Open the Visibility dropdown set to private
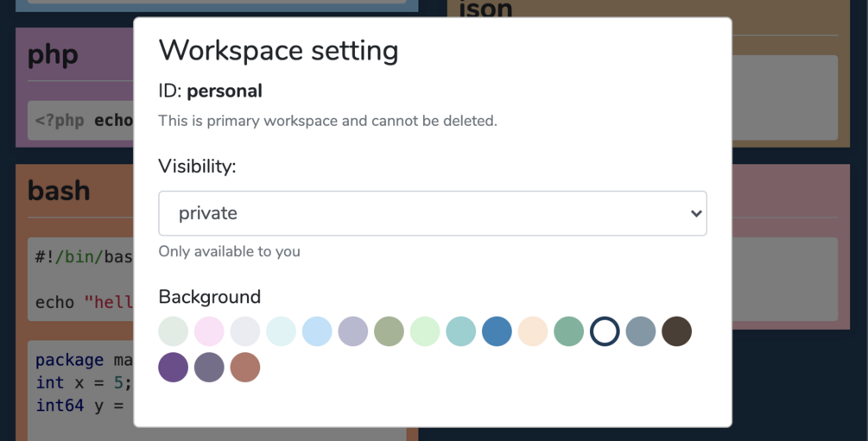This screenshot has width=868, height=441. tap(432, 213)
